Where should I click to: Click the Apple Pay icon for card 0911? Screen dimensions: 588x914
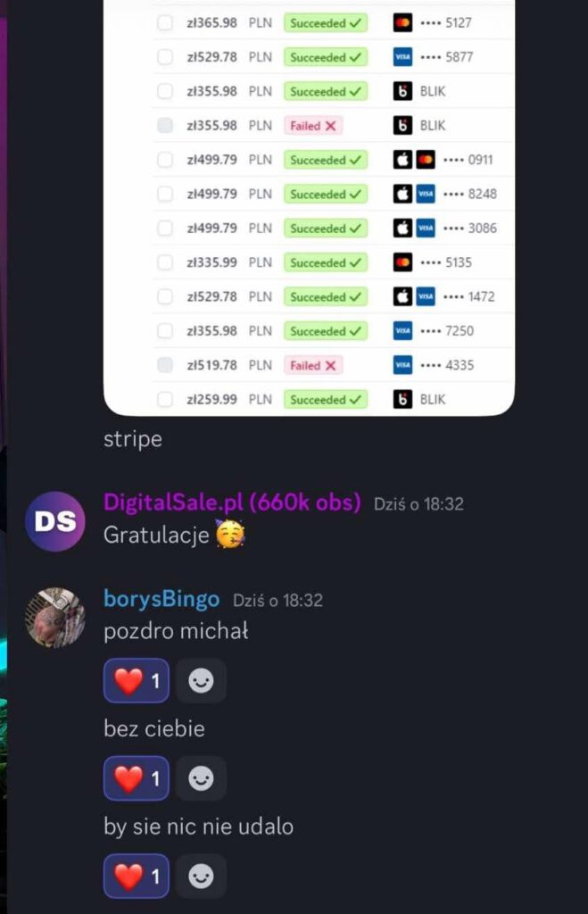[402, 160]
